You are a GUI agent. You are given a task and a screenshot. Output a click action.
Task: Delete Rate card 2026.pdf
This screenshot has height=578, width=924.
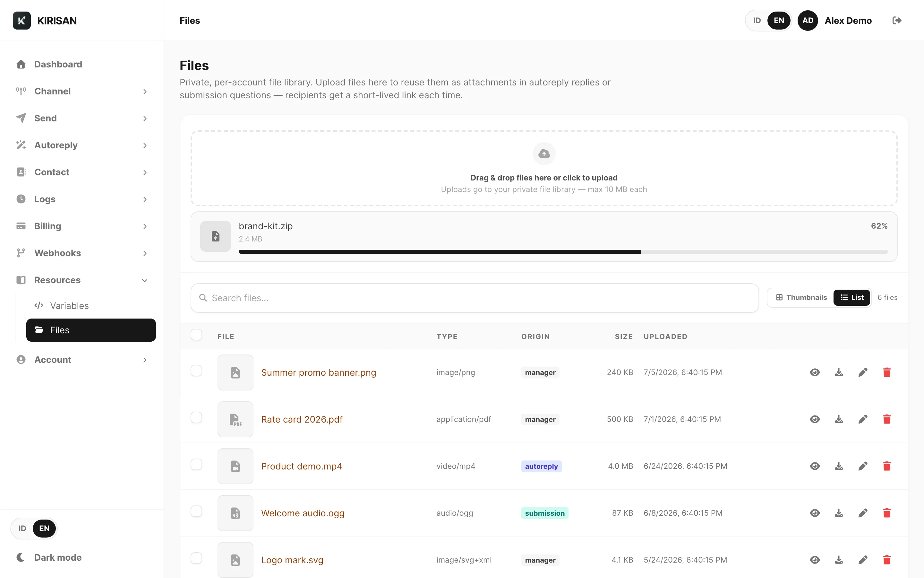coord(887,419)
